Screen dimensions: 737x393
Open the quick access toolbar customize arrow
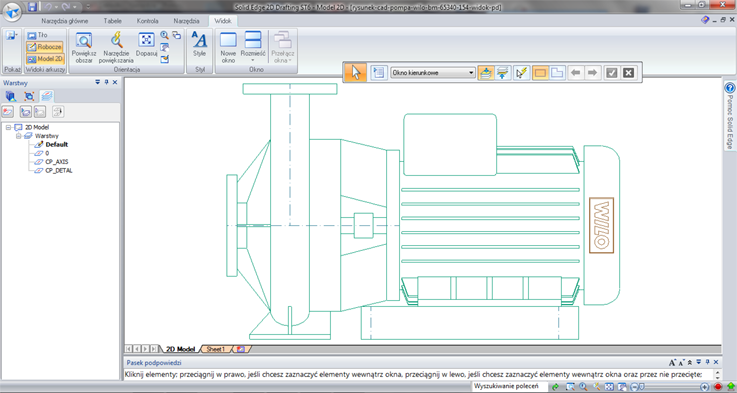pyautogui.click(x=88, y=7)
